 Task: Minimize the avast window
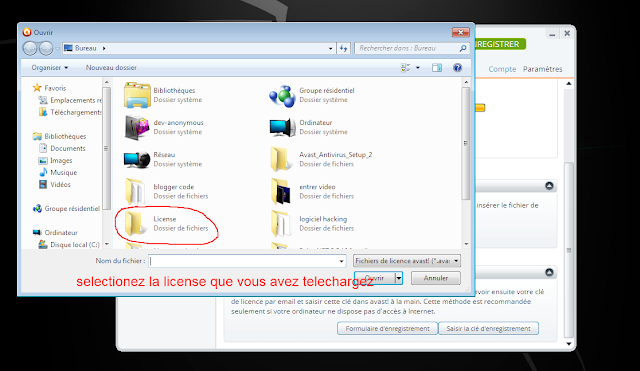click(x=552, y=34)
